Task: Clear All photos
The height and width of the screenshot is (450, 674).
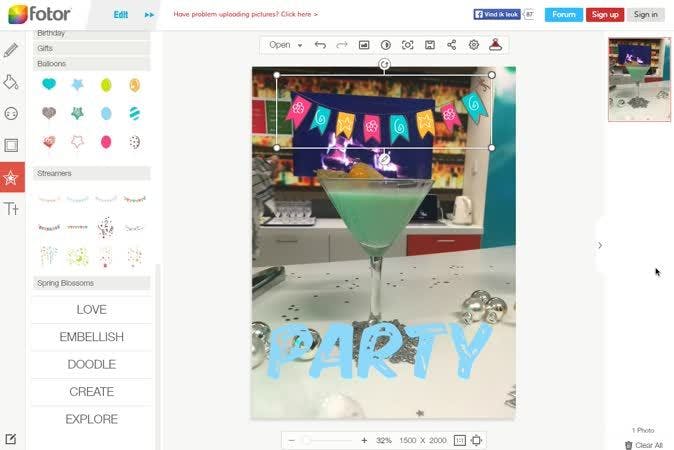Action: [x=643, y=445]
